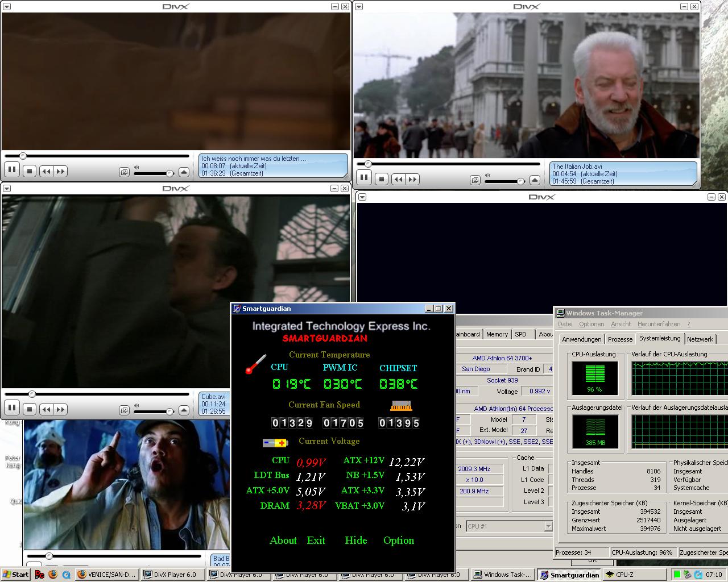Click seek slider thumb in the 'Bad B' player

49,556
